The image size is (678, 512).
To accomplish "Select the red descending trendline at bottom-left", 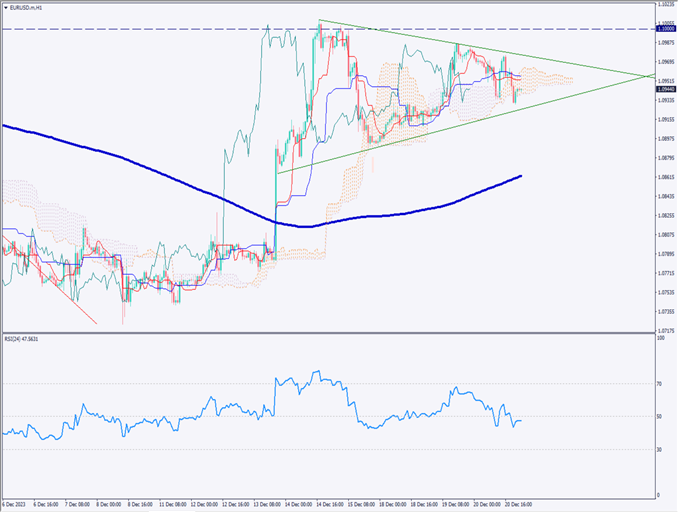I will click(80, 310).
